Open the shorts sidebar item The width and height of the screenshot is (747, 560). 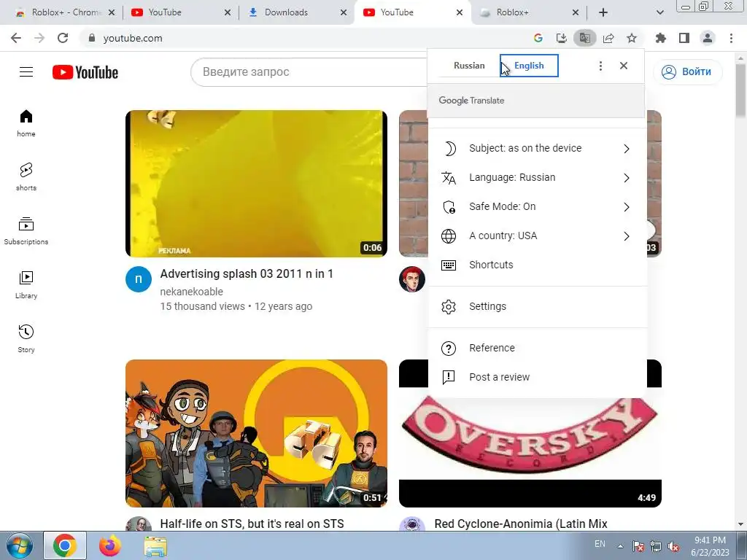click(26, 176)
